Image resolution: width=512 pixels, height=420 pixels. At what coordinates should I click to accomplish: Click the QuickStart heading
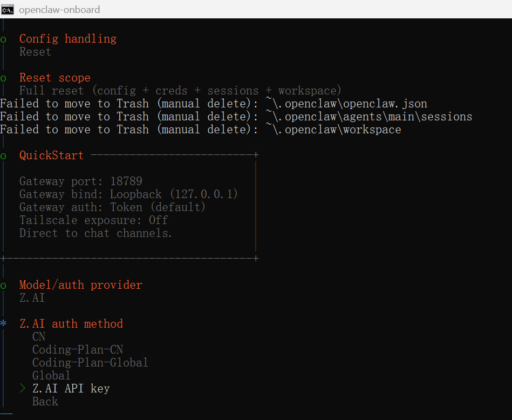(52, 155)
